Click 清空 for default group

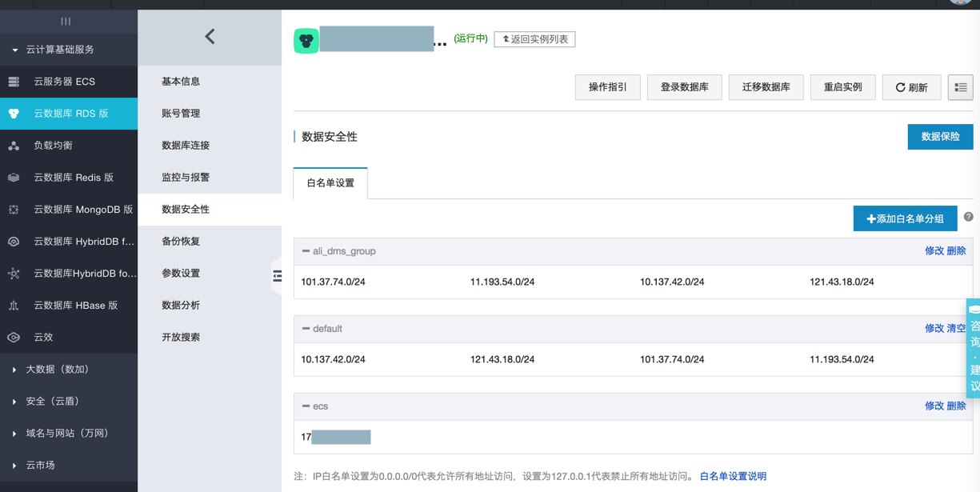(x=956, y=329)
